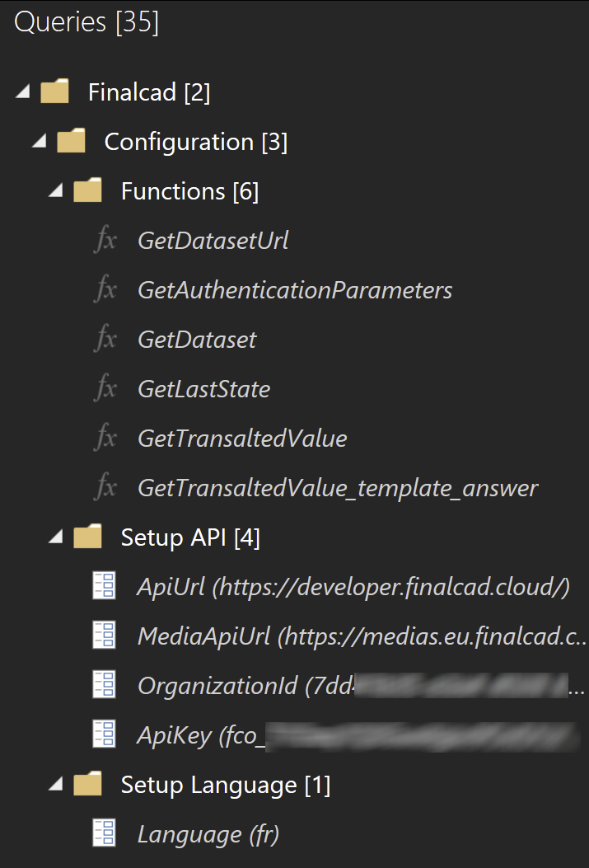Click the fx icon beside GetDatasetUrl
Viewport: 589px width, 868px height.
[x=105, y=242]
